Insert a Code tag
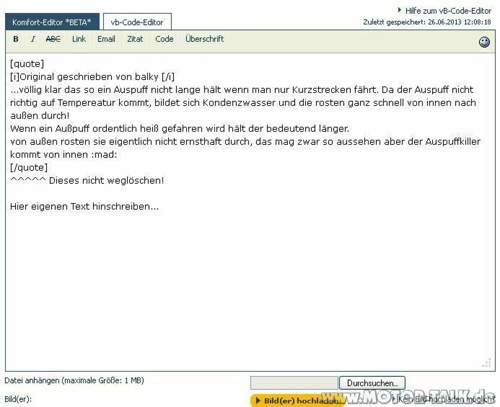The image size is (500, 407). 164,39
